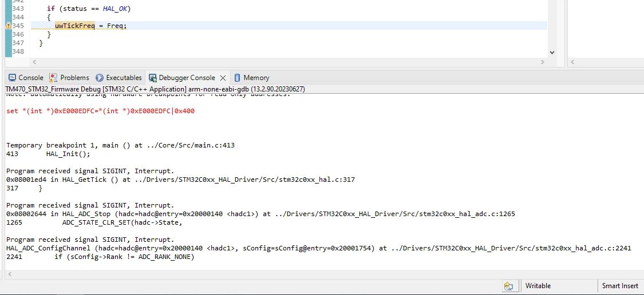The height and width of the screenshot is (295, 644).
Task: Click the warning marker on line 345
Action: (x=8, y=25)
